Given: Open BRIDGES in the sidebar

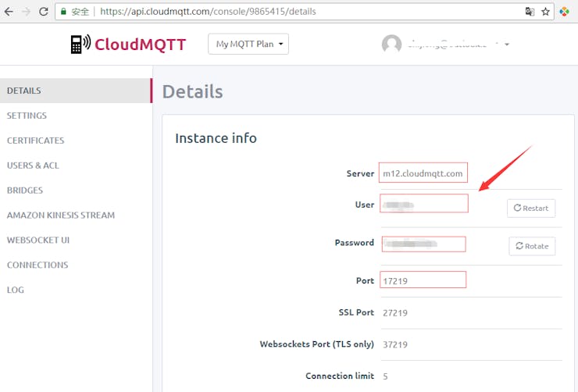Looking at the screenshot, I should pos(25,191).
